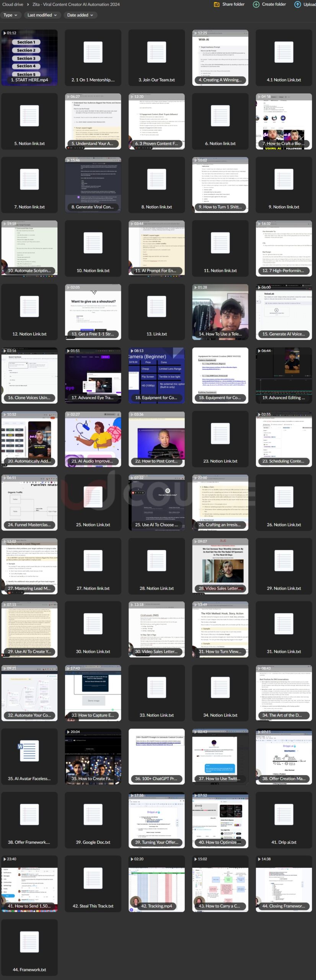This screenshot has height=980, width=316.
Task: Open the 42. Tracking.mp4 video thumbnail
Action: (156, 884)
